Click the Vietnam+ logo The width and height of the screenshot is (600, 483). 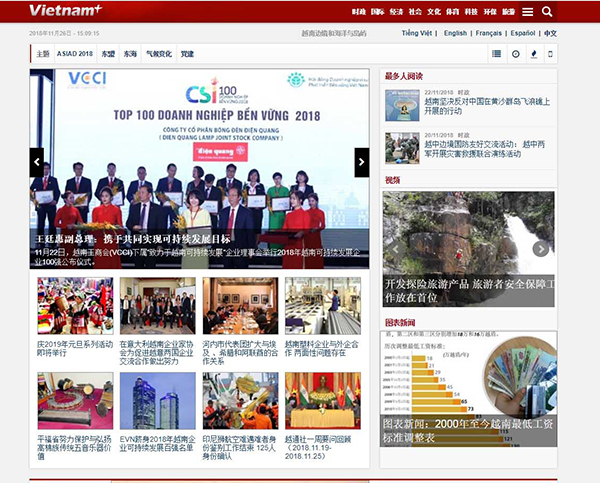click(x=66, y=11)
